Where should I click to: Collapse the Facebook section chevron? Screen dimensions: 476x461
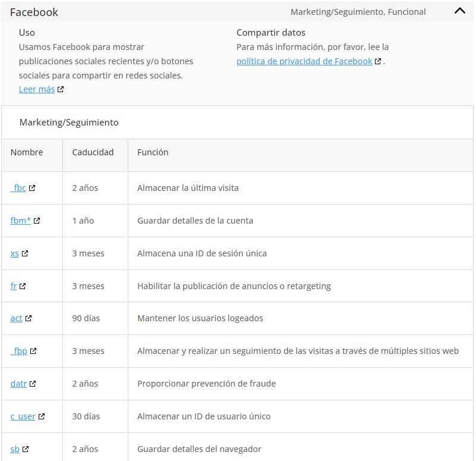[x=459, y=11]
